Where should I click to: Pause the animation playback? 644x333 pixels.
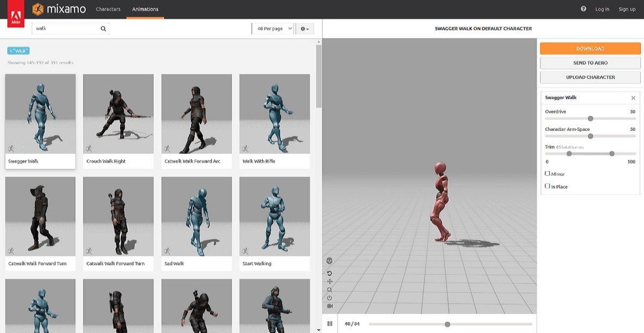pos(330,324)
